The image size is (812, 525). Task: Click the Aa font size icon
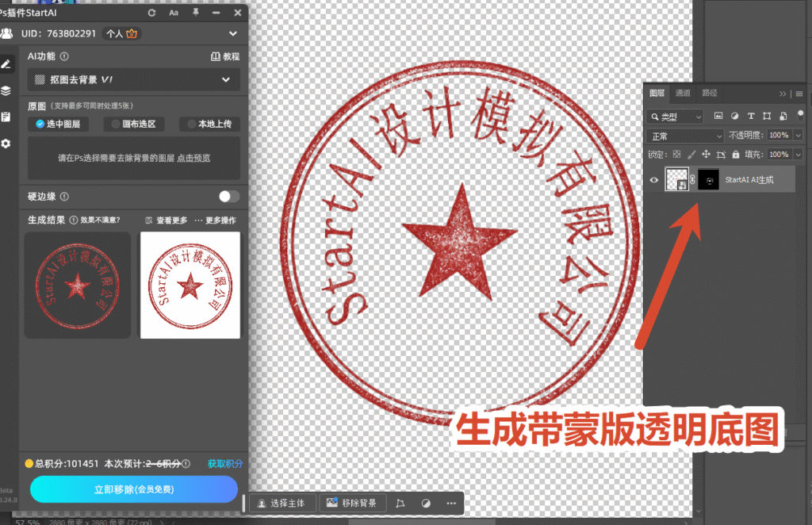click(174, 13)
